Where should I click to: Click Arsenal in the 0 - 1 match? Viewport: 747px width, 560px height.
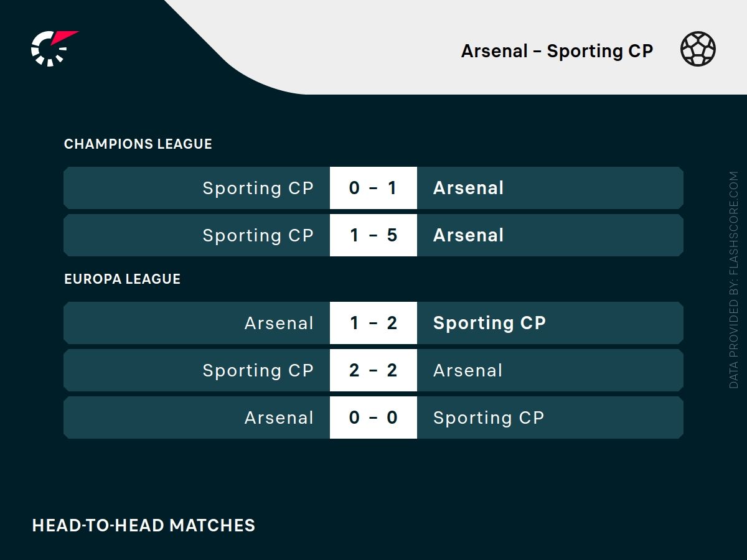468,188
